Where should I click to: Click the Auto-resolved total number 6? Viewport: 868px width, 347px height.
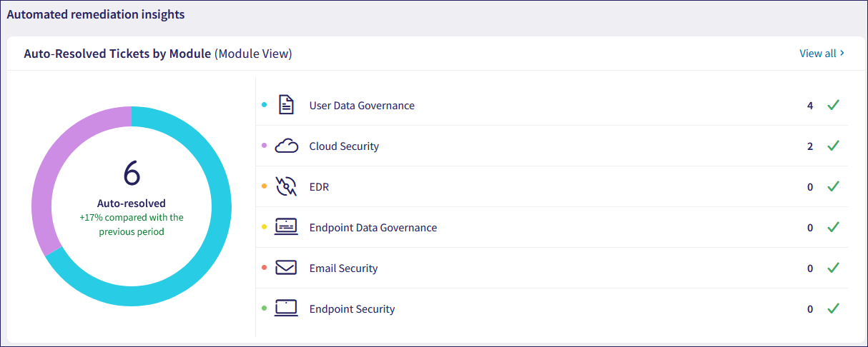tap(132, 173)
